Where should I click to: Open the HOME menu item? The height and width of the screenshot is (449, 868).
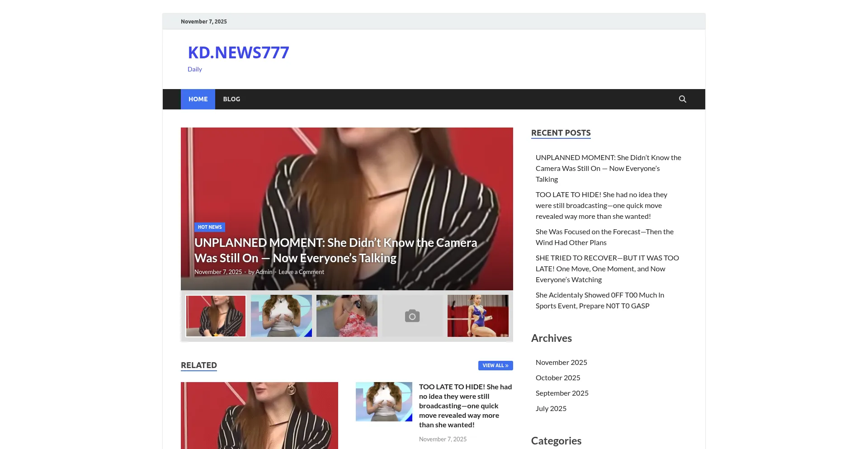[198, 99]
